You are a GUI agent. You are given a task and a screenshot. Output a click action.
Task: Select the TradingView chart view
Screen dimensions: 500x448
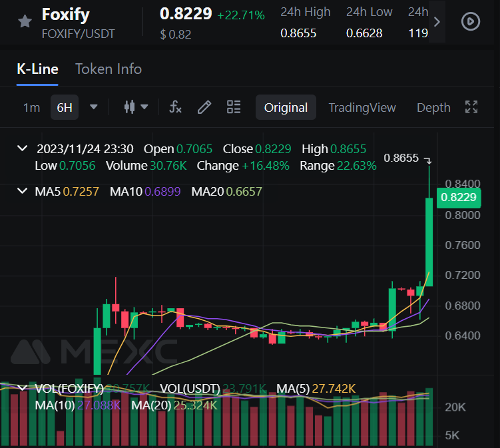click(x=362, y=107)
